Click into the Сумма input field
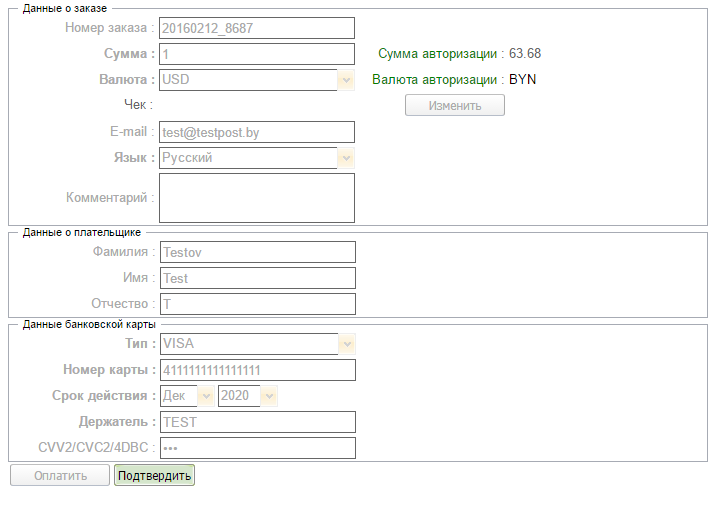 (x=257, y=54)
